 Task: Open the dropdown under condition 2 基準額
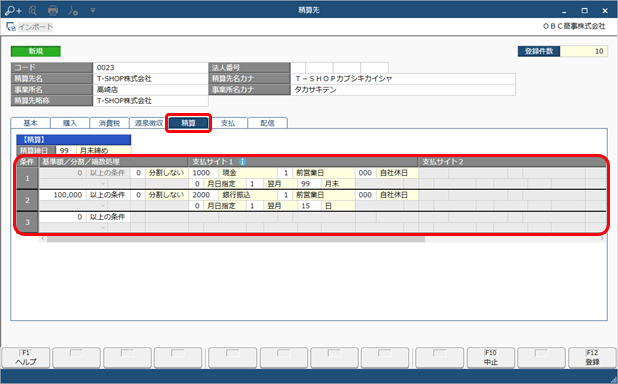pyautogui.click(x=104, y=205)
